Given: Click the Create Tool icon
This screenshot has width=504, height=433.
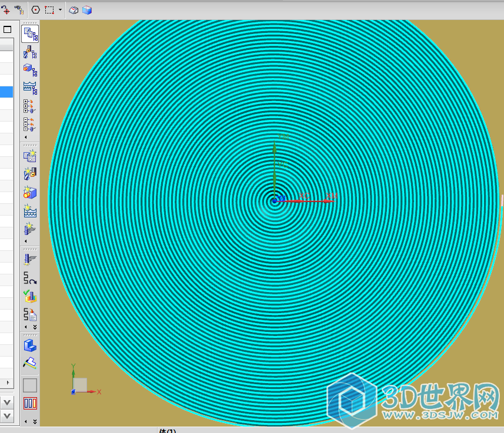Looking at the screenshot, I should (x=30, y=174).
